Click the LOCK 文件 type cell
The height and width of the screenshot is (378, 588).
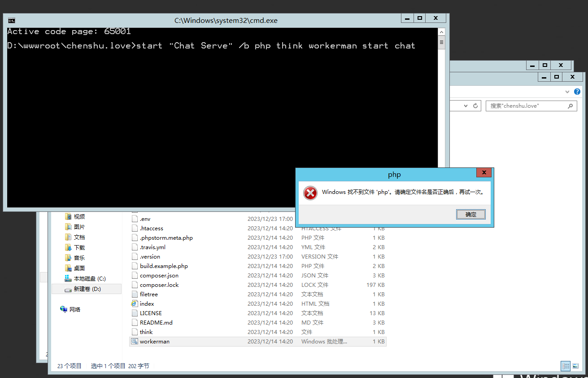315,285
